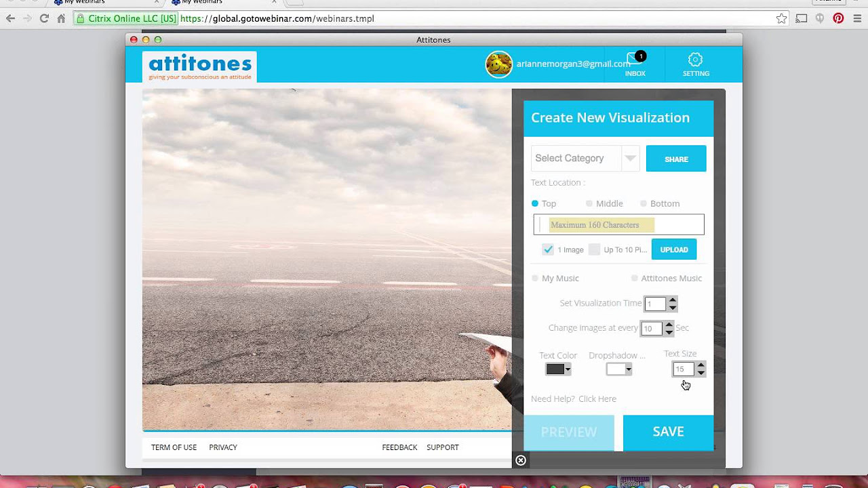
Task: Open the Inbox envelope icon
Action: tap(635, 60)
